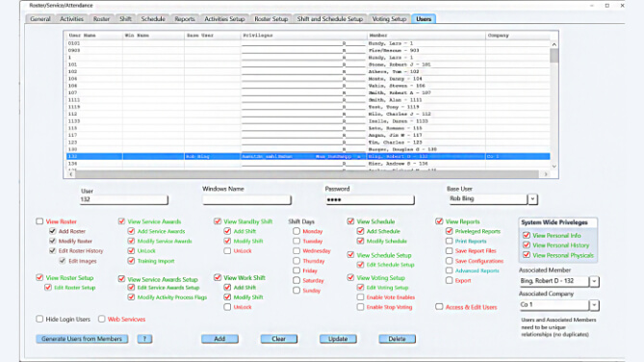This screenshot has height=362, width=644.
Task: Toggle View Service Awards checkbox
Action: coord(121,221)
